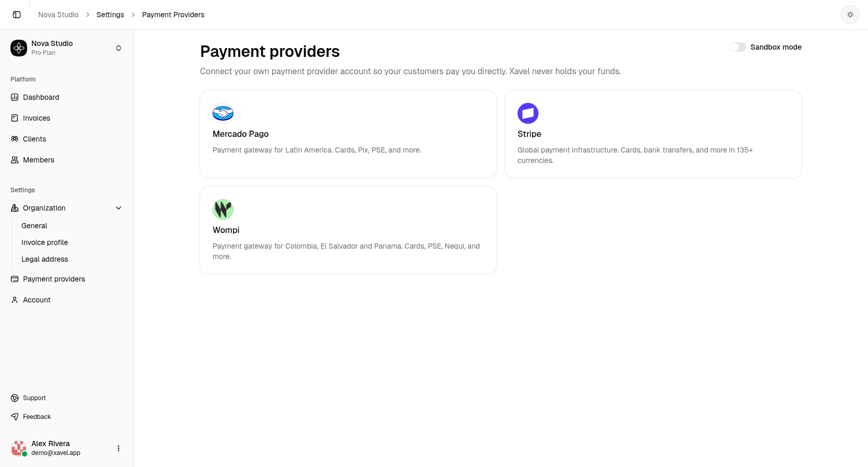Open Account settings
This screenshot has width=868, height=467.
[x=67, y=300]
